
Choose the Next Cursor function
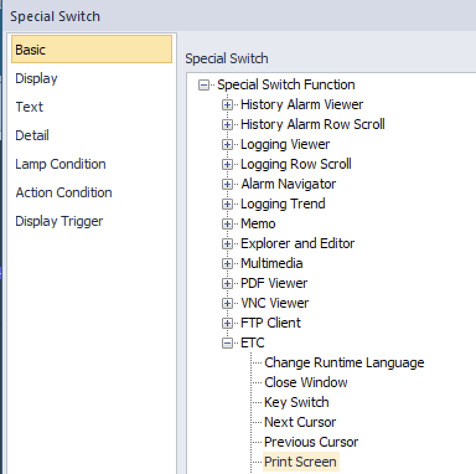[300, 422]
